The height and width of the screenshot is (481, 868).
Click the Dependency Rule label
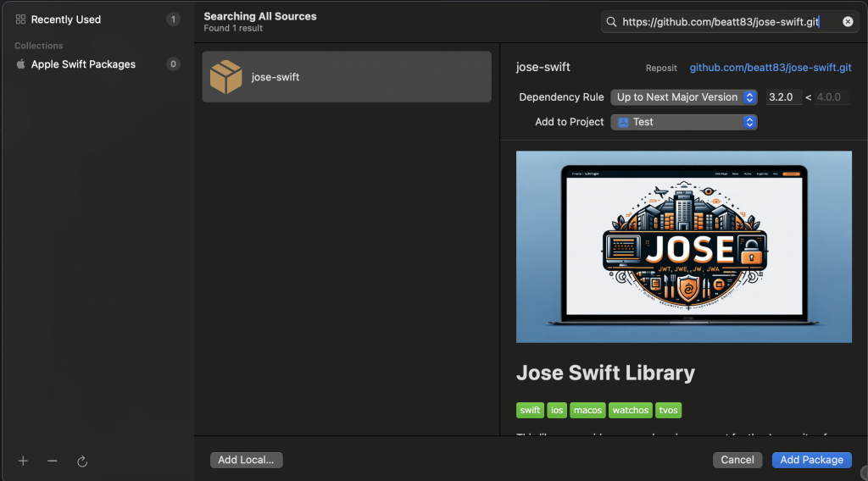561,97
